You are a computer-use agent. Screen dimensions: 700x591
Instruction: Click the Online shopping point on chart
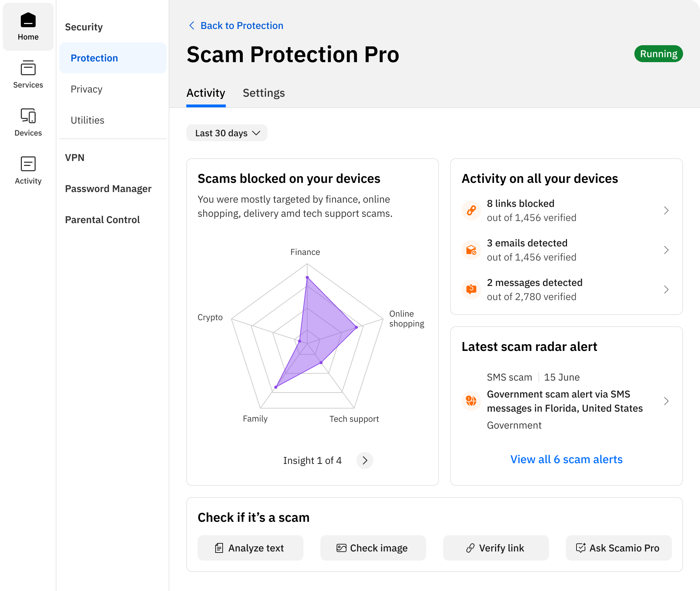[x=356, y=328]
